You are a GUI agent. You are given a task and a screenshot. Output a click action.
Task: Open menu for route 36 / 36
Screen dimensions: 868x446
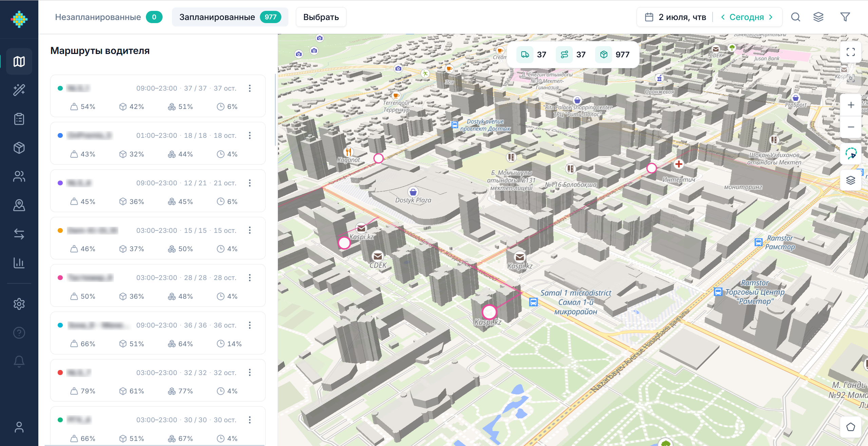coord(250,325)
